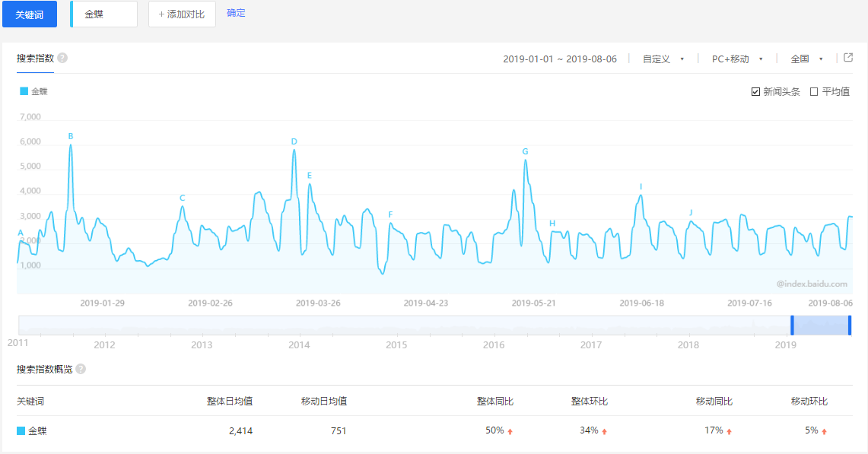This screenshot has width=868, height=454.
Task: Enable the 平均值 checkbox
Action: 813,90
